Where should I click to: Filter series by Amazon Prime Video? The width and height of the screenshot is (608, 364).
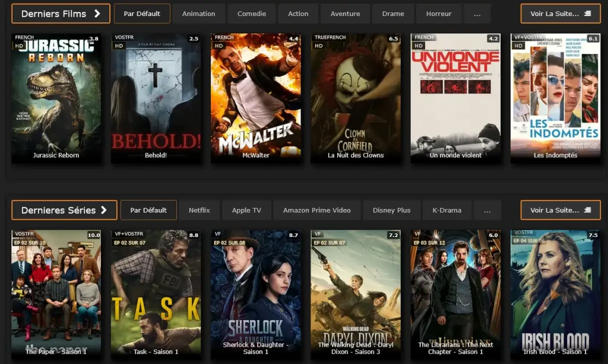coord(317,210)
